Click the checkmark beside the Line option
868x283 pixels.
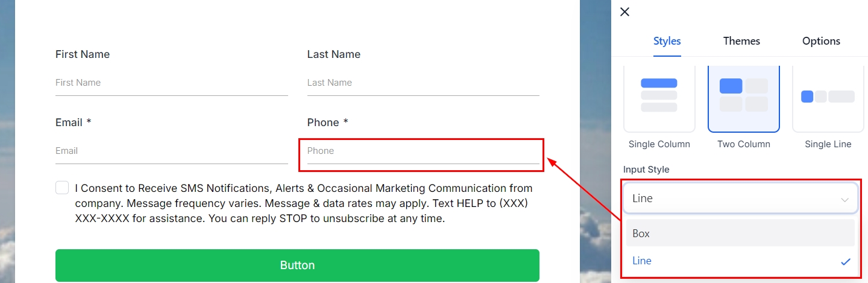[845, 261]
